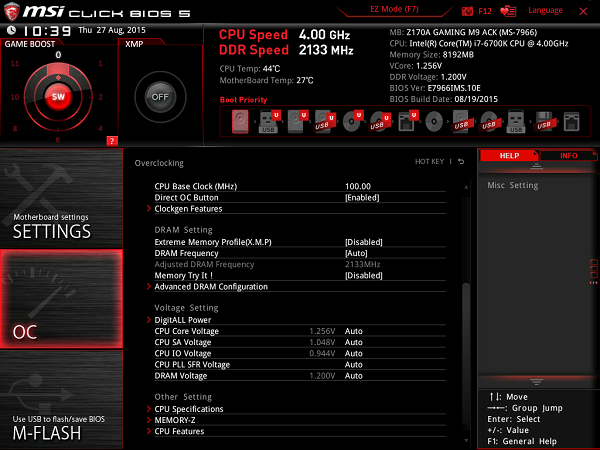This screenshot has width=600, height=450.
Task: Open the DRAM Frequency [Auto] dropdown
Action: click(x=356, y=253)
